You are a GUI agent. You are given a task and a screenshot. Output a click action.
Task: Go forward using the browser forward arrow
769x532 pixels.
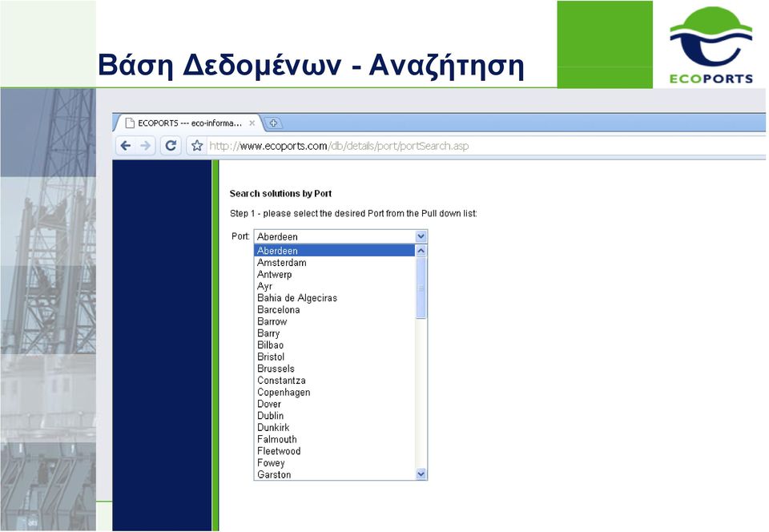146,146
